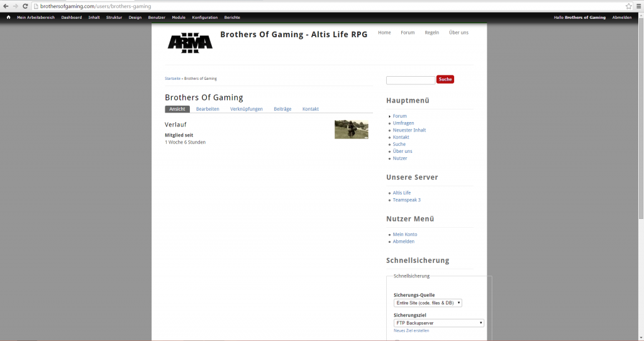Switch to the Bearbeiten tab
Viewport: 644px width, 341px height.
[x=208, y=109]
